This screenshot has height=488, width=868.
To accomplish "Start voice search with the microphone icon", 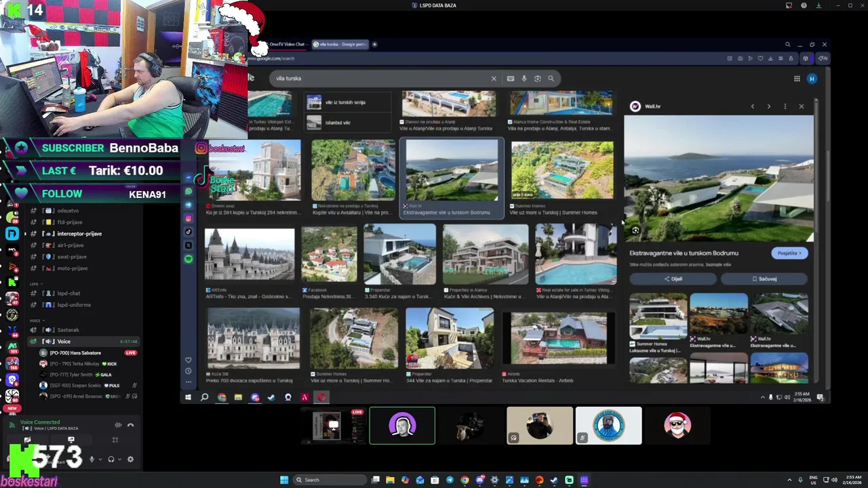I will click(524, 79).
